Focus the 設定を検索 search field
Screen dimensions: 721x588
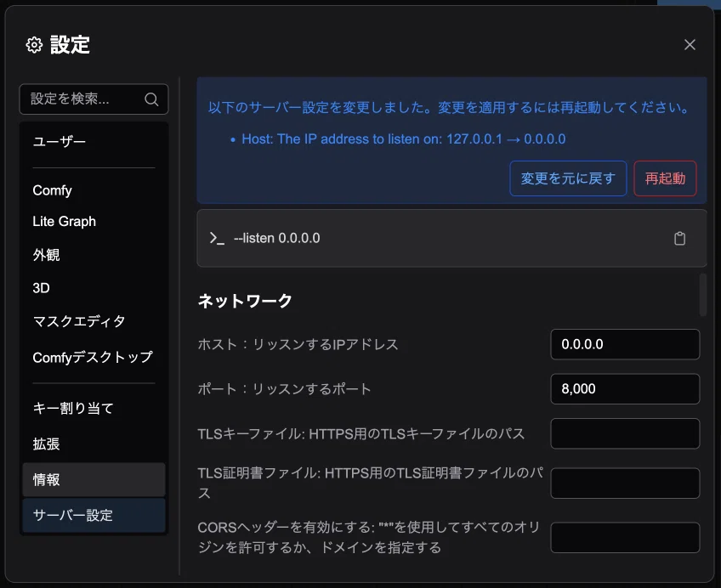point(94,99)
